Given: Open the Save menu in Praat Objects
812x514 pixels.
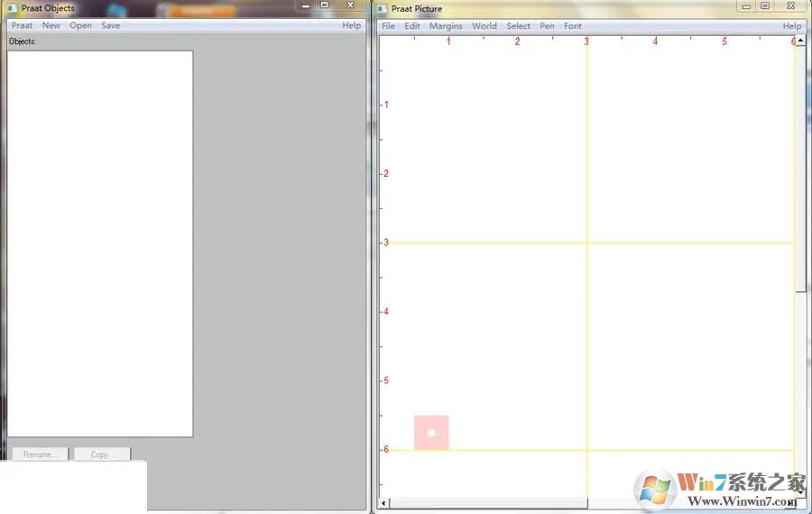Looking at the screenshot, I should click(111, 25).
